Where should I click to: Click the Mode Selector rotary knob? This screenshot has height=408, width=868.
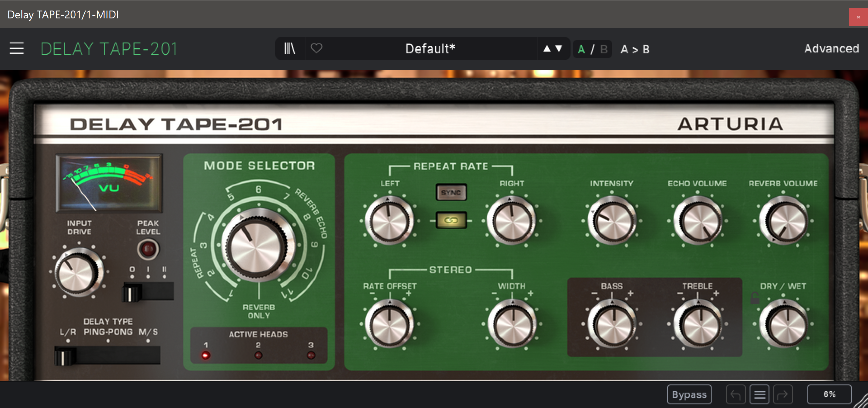click(258, 245)
